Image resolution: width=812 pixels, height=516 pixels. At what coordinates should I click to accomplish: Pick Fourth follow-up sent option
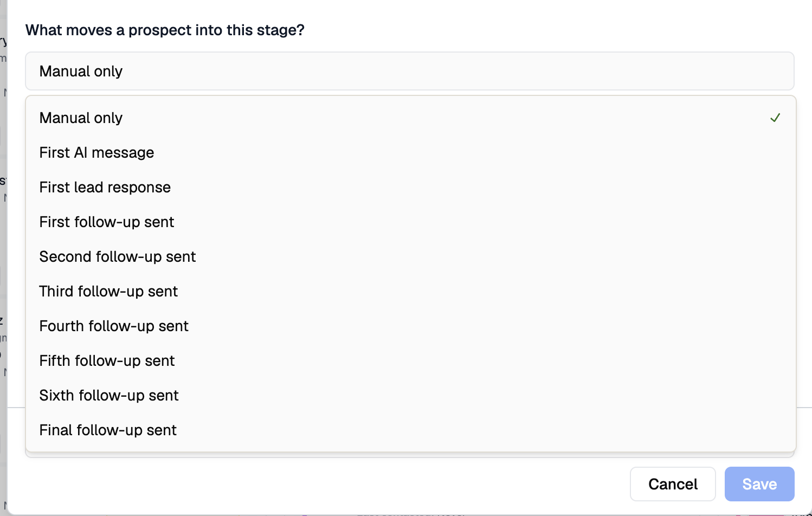[411, 326]
